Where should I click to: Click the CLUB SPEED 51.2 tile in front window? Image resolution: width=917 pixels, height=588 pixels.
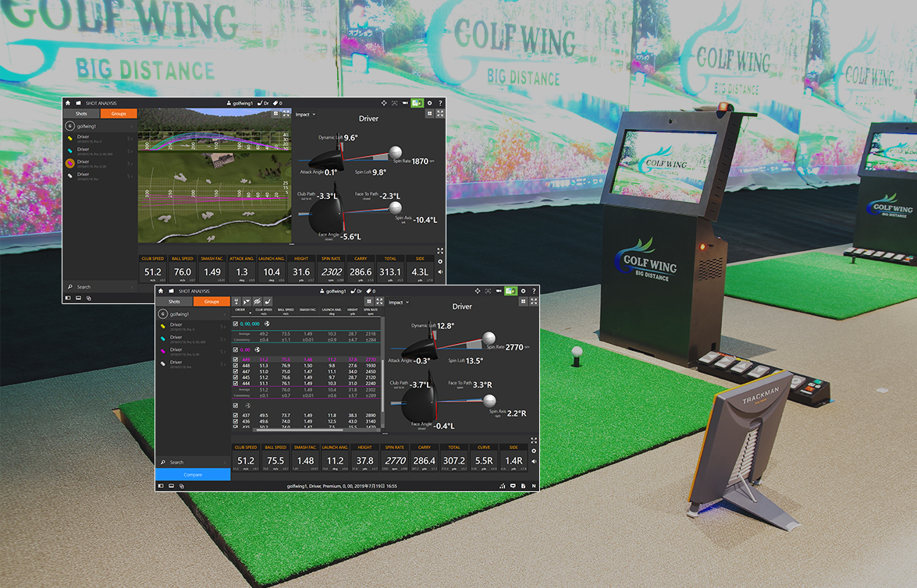246,457
